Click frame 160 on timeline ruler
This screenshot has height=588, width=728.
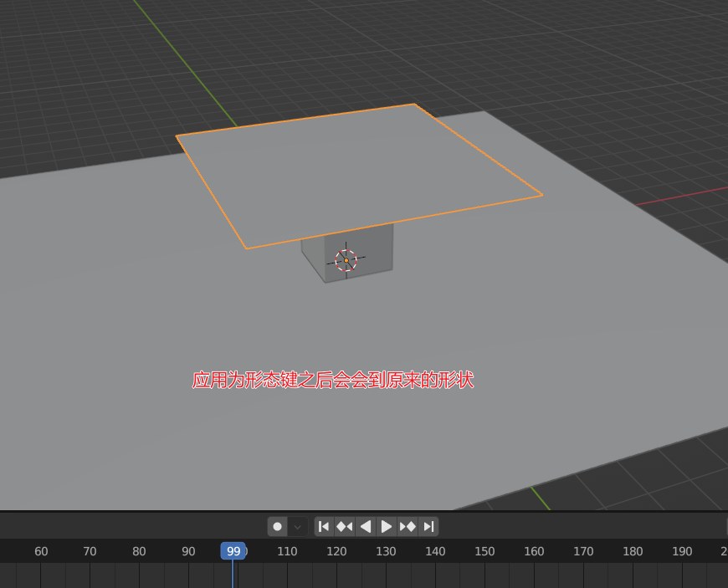534,551
